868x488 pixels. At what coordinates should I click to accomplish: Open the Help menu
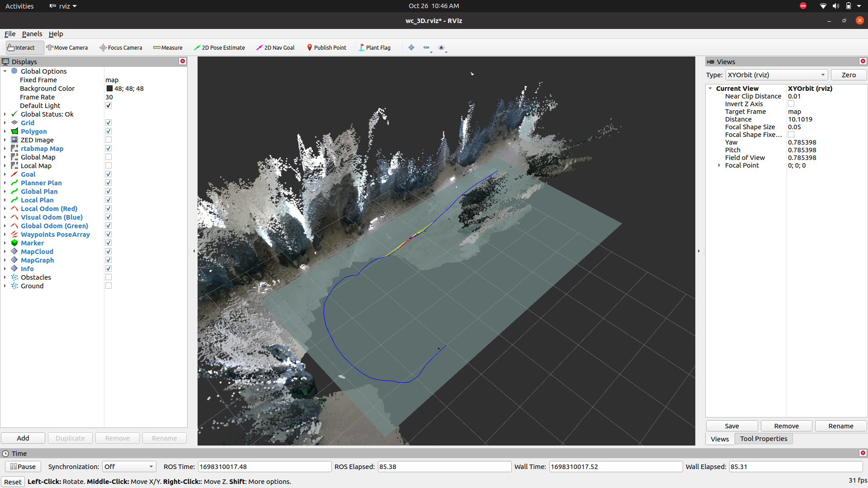[56, 34]
